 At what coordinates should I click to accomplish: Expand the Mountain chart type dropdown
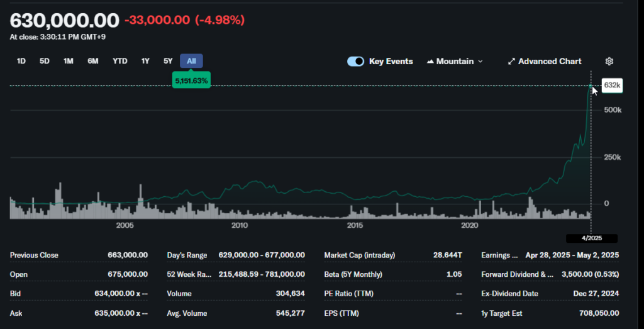pos(480,62)
